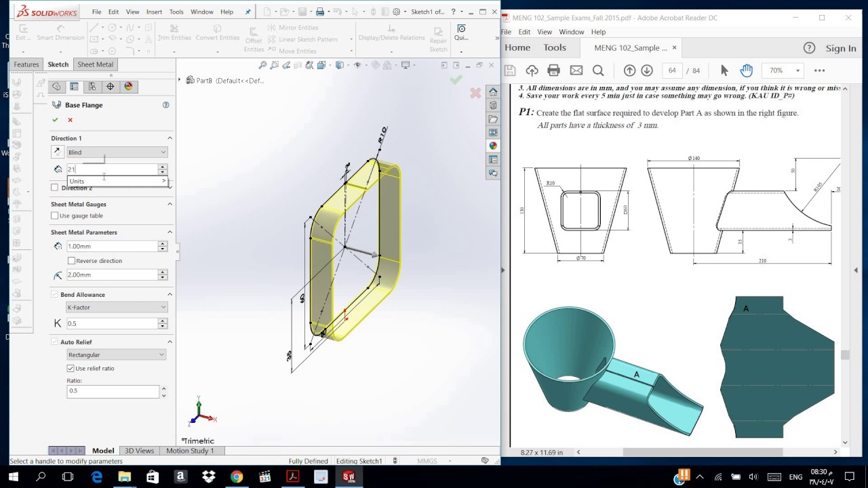Switch to the Sheet Metal tab

point(95,64)
